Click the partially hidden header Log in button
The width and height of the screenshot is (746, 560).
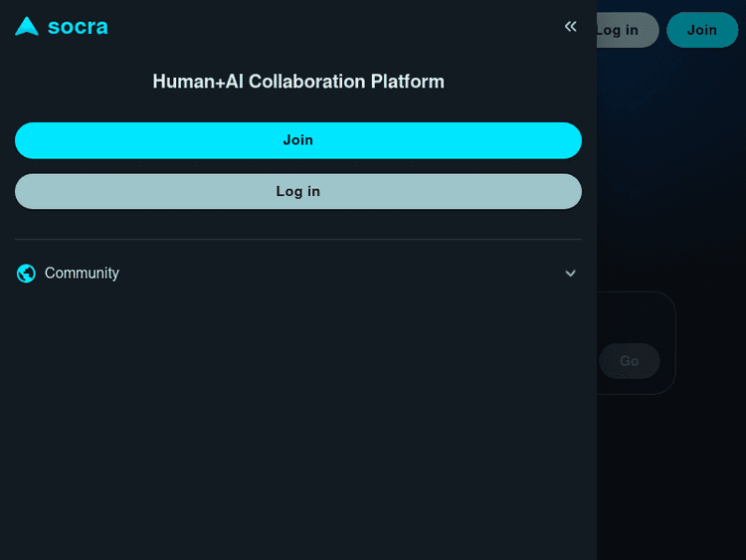627,30
